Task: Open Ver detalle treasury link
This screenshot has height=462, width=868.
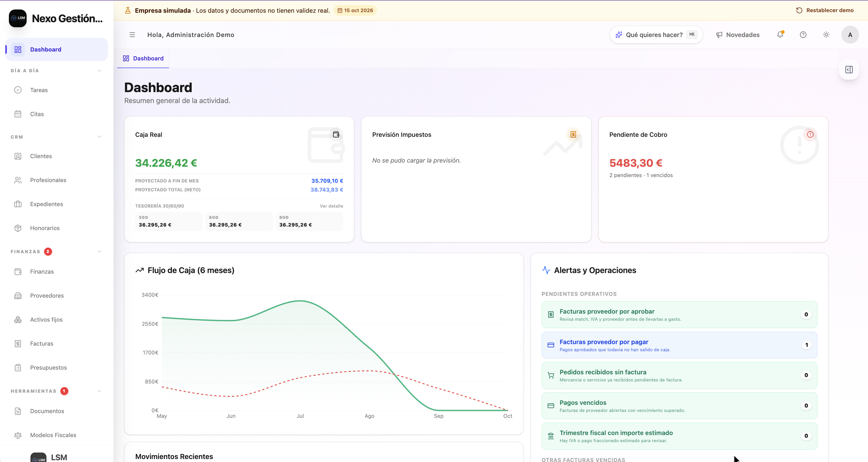Action: [331, 206]
